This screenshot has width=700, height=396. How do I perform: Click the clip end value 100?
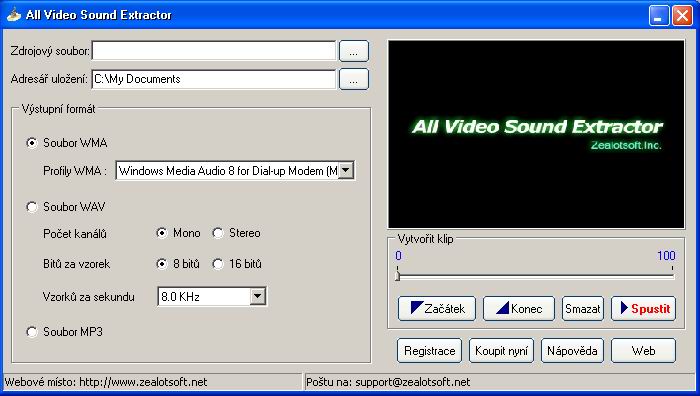click(666, 256)
